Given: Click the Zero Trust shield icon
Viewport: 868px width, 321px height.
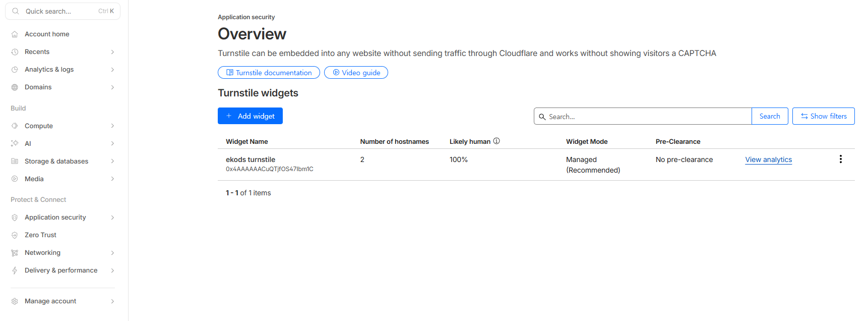Looking at the screenshot, I should 15,235.
